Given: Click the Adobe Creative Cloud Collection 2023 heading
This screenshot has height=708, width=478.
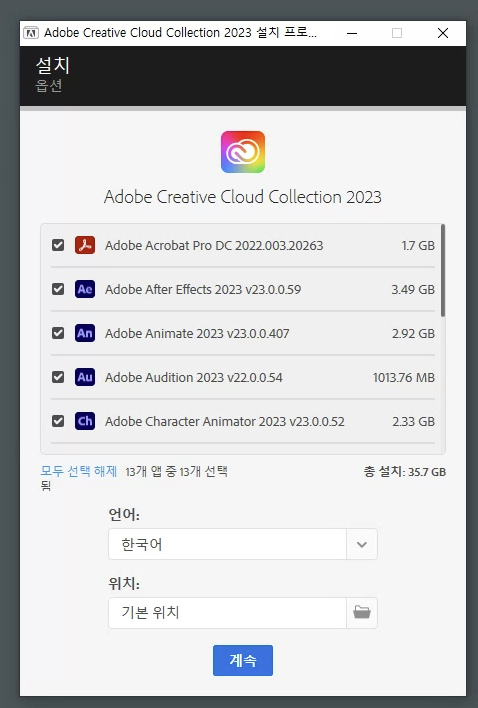Looking at the screenshot, I should click(243, 197).
